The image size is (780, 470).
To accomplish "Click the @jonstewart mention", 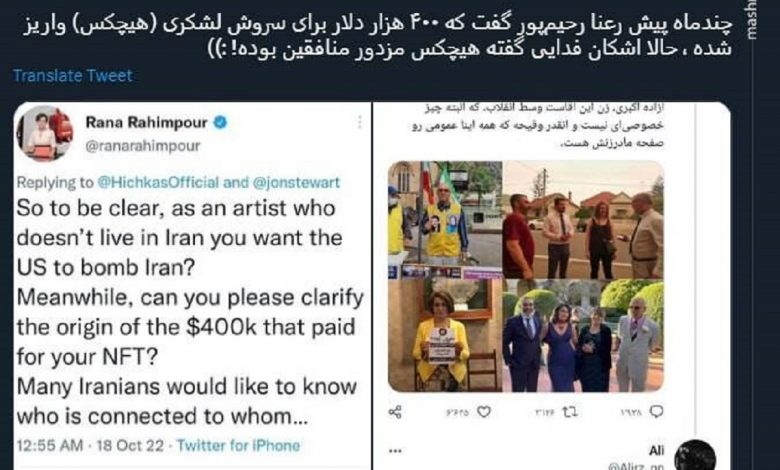I will coord(296,183).
